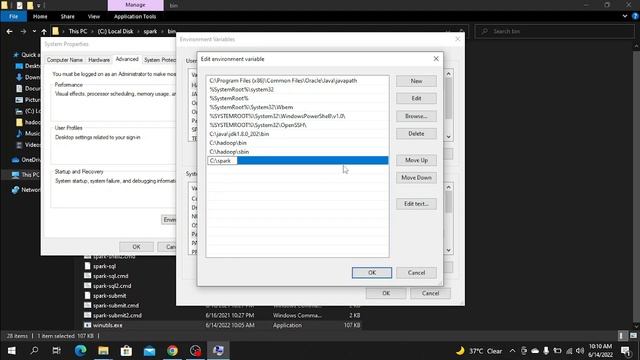The image size is (640, 360).
Task: Open taskbar search icon
Action: (x=34, y=351)
